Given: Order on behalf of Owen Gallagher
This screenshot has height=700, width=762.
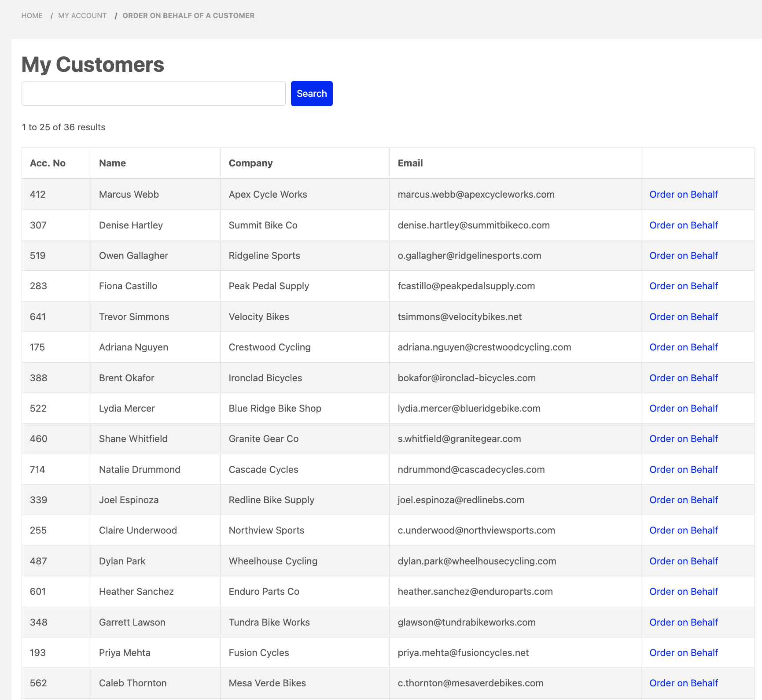Looking at the screenshot, I should point(683,255).
